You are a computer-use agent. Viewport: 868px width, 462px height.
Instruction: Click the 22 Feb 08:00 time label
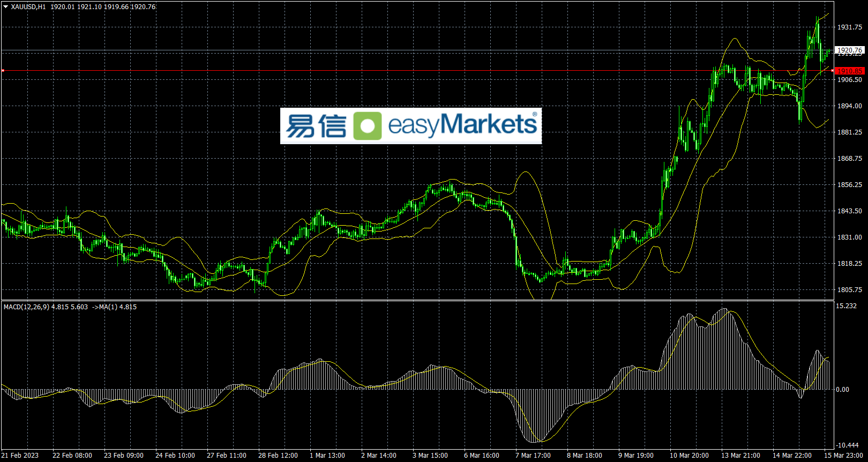tap(72, 456)
